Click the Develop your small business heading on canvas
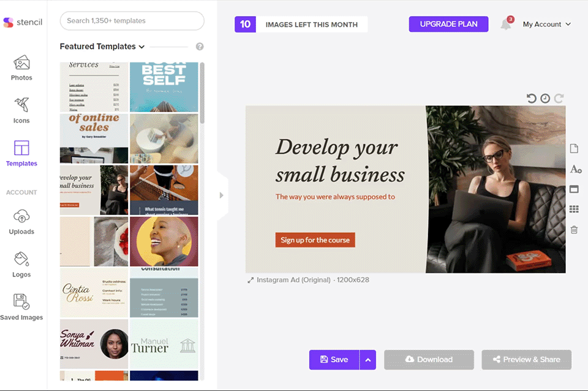The width and height of the screenshot is (588, 391). 340,161
